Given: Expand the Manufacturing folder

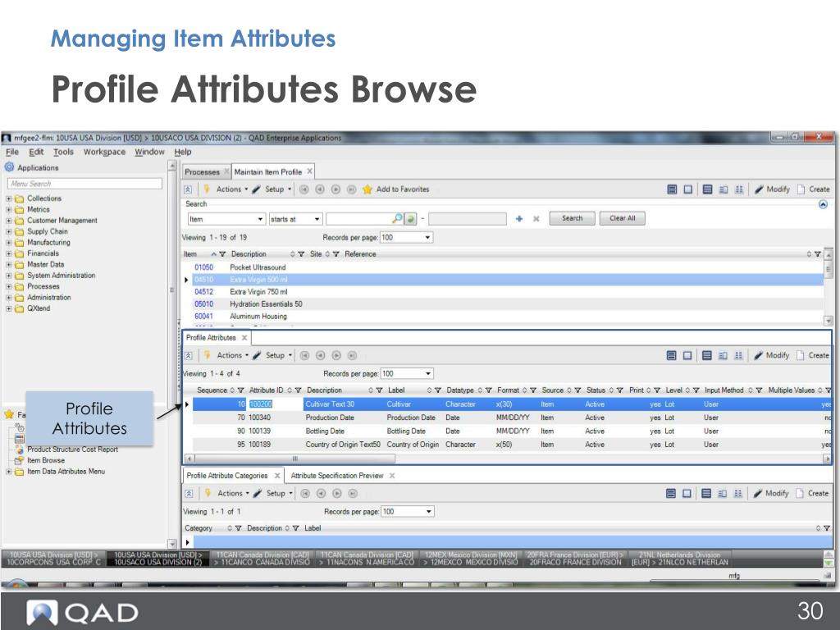Looking at the screenshot, I should [8, 243].
